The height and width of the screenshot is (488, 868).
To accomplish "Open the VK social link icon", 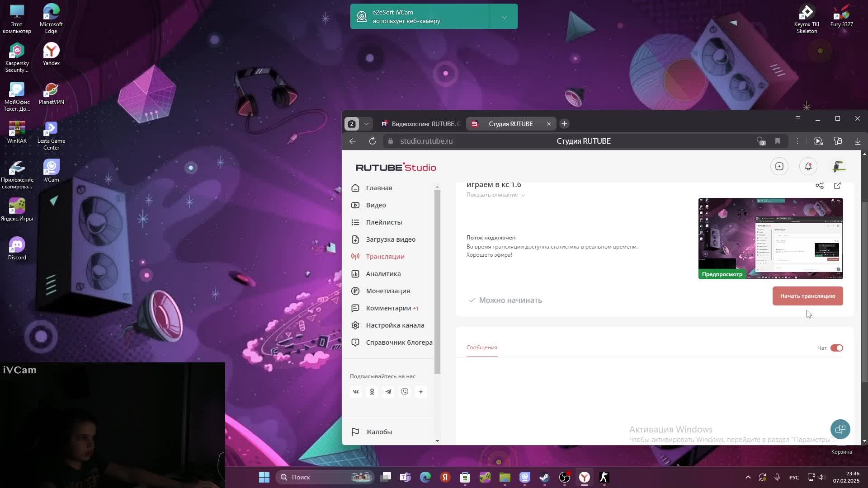I will (x=356, y=392).
